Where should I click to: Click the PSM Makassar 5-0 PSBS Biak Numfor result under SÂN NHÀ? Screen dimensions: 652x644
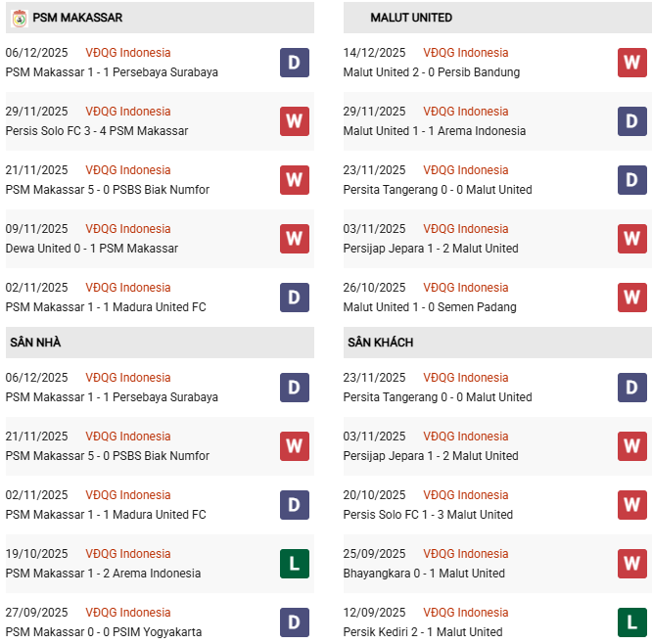(x=108, y=456)
